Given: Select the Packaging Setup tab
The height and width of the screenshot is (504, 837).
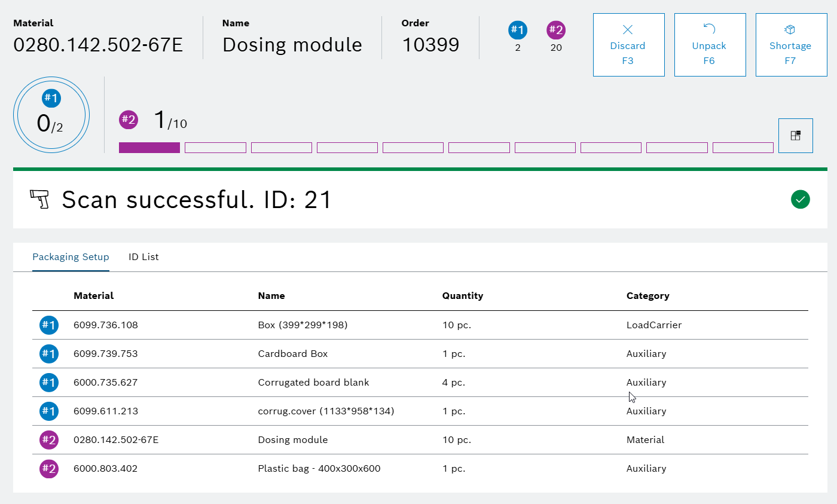Looking at the screenshot, I should [x=71, y=257].
